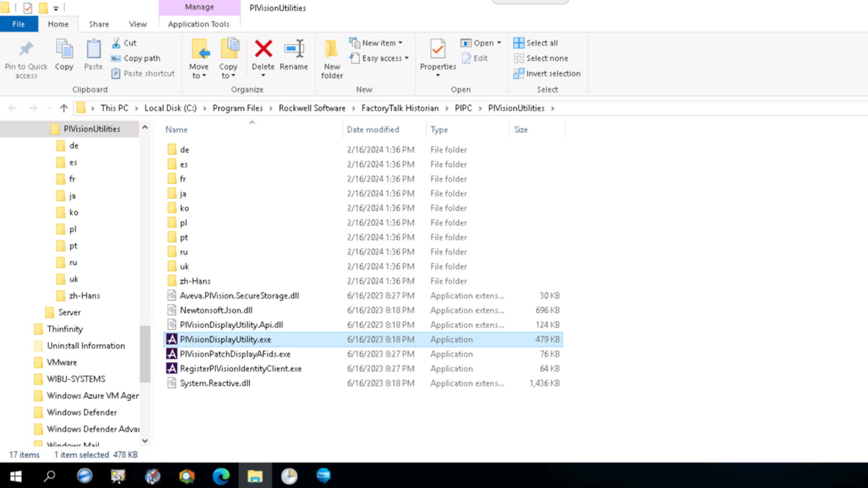Viewport: 868px width, 488px height.
Task: Switch to the Share ribbon tab
Action: point(99,24)
